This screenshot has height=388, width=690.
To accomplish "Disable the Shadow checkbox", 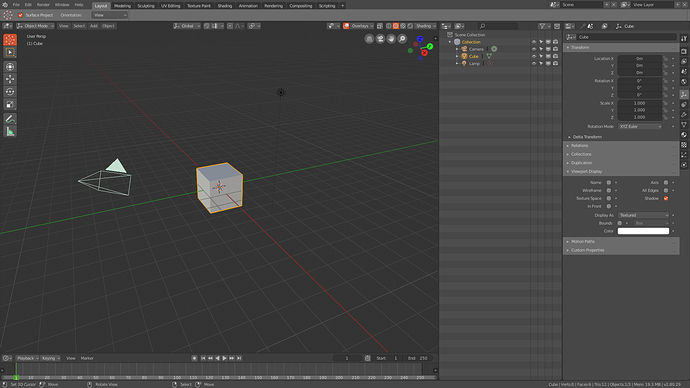I will click(x=666, y=198).
